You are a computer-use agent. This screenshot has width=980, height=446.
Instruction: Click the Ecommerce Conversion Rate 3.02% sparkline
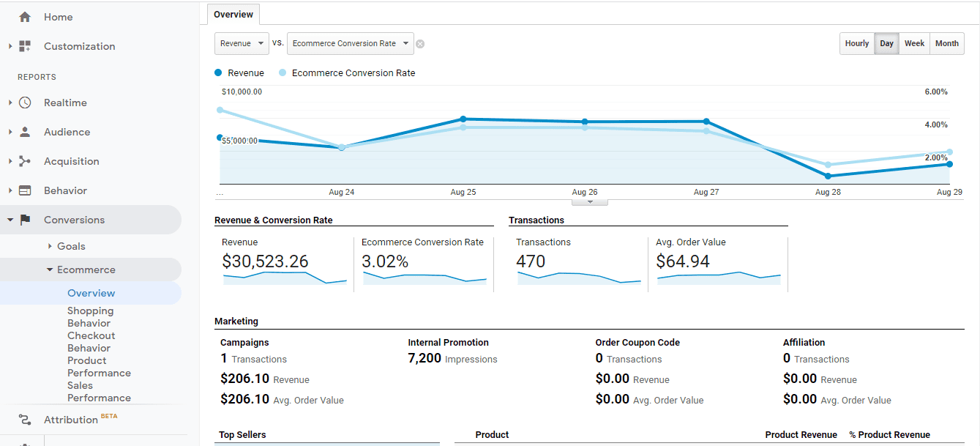(x=424, y=278)
